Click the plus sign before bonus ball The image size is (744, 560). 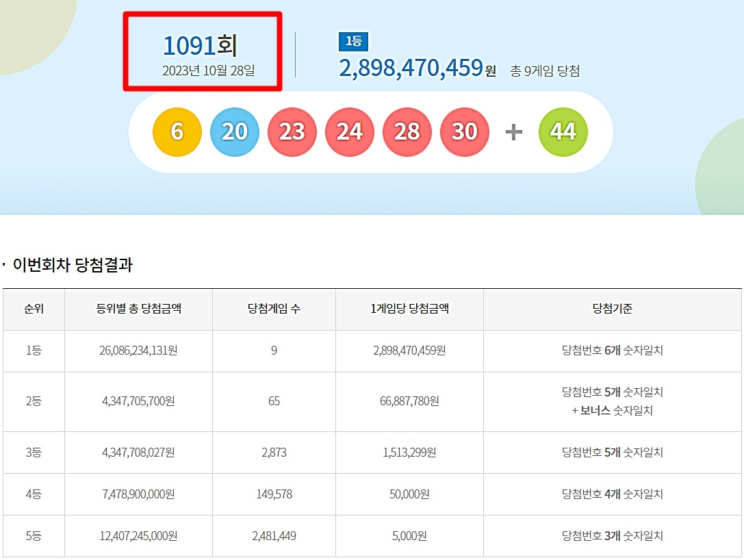coord(514,132)
